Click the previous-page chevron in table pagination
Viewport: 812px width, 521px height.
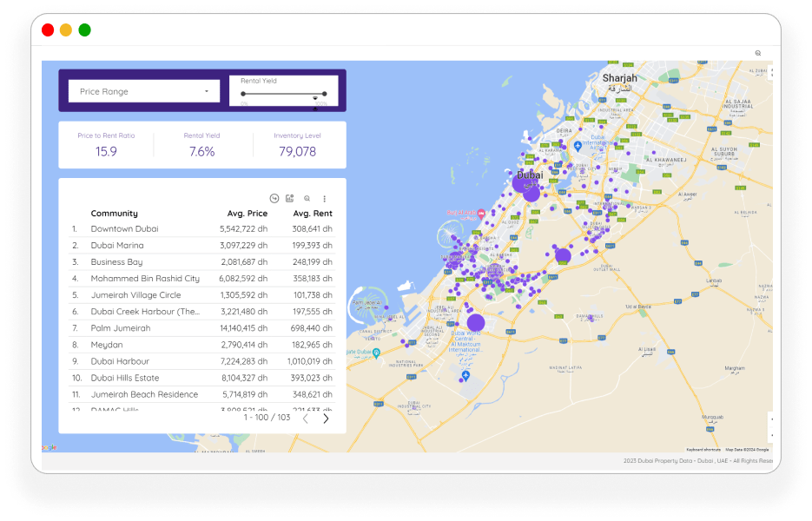click(x=305, y=418)
